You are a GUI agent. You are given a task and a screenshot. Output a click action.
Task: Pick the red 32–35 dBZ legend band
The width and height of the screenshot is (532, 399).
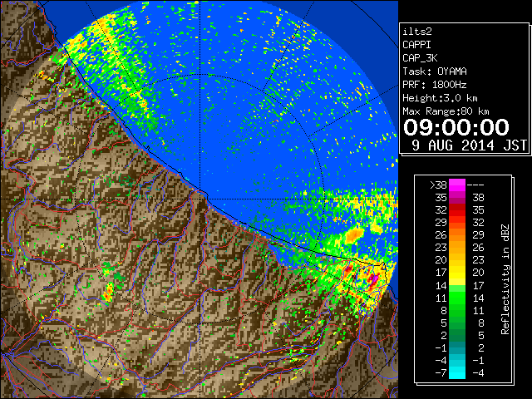pos(457,210)
